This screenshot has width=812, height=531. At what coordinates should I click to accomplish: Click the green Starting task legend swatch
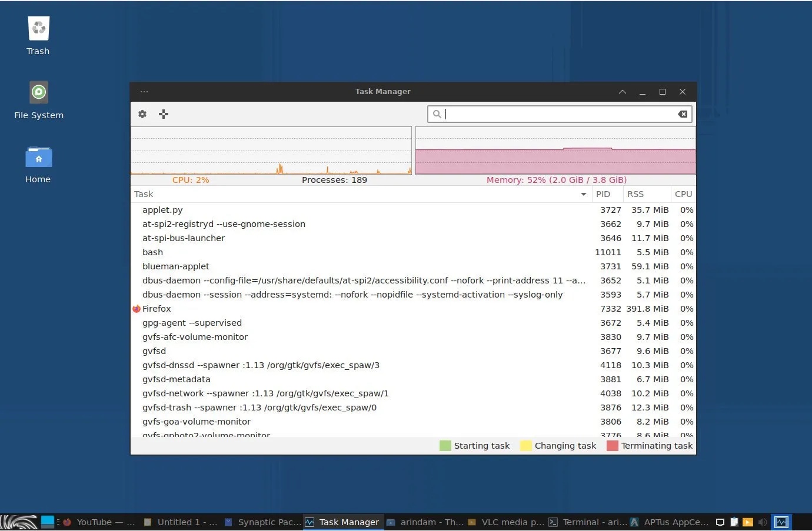(445, 445)
